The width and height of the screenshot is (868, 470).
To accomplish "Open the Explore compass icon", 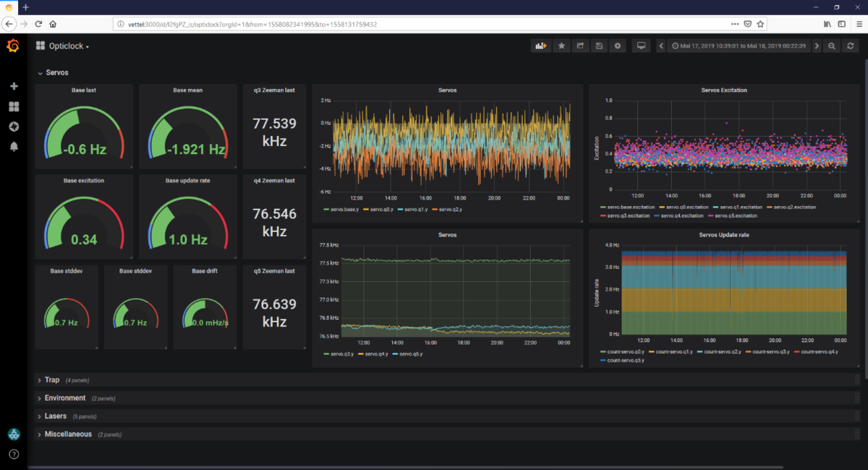I will coord(13,127).
